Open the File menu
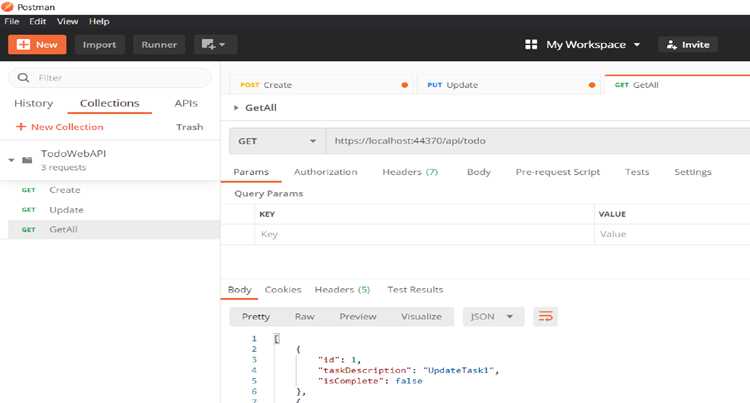Screen dimensions: 750x403 tap(11, 22)
